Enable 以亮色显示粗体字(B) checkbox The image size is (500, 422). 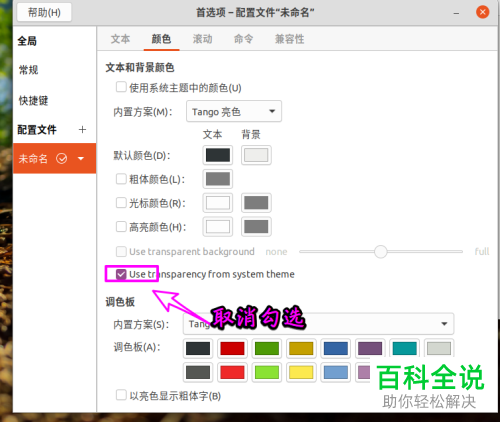click(x=121, y=395)
